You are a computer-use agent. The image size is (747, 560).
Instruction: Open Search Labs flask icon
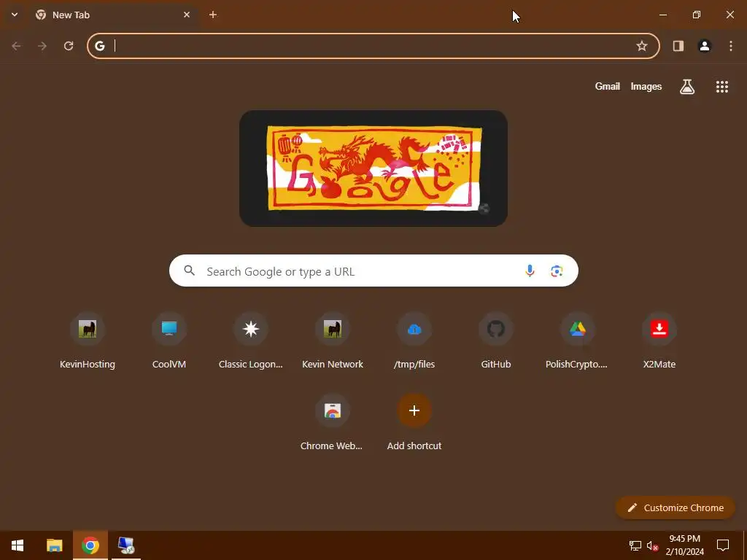pos(687,86)
